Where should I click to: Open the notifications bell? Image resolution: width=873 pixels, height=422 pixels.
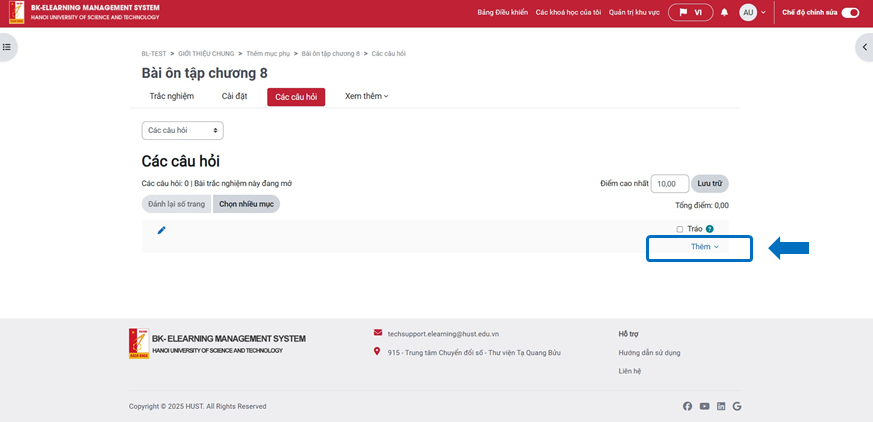click(x=724, y=12)
